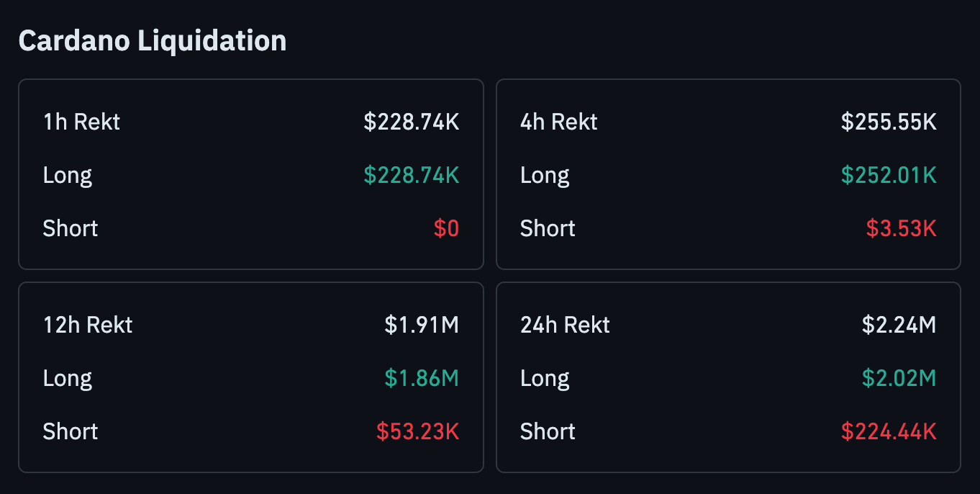Click the red $53.23K short value
The width and height of the screenshot is (980, 494).
coord(417,431)
